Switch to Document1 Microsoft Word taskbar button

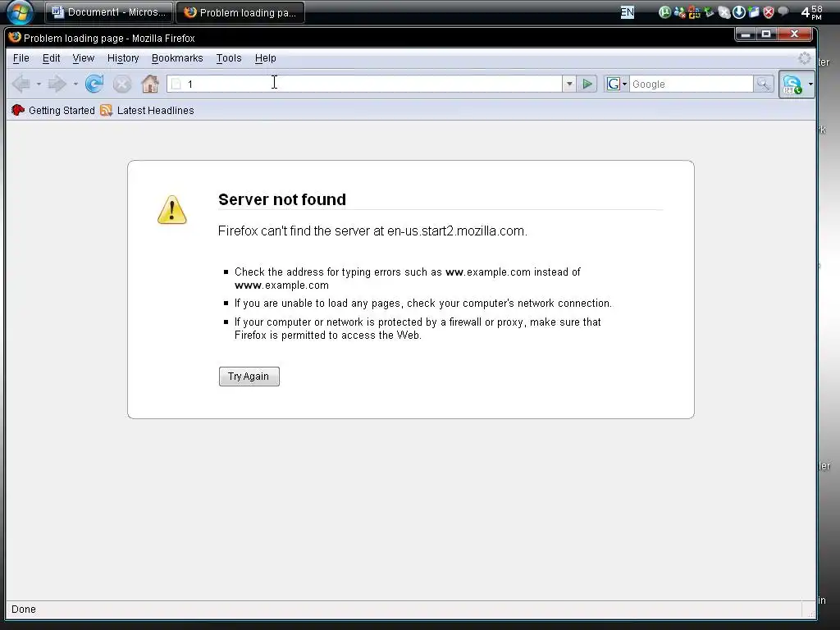coord(109,12)
